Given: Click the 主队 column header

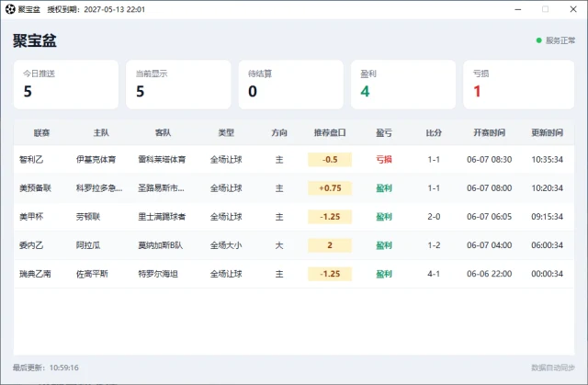Looking at the screenshot, I should 101,132.
